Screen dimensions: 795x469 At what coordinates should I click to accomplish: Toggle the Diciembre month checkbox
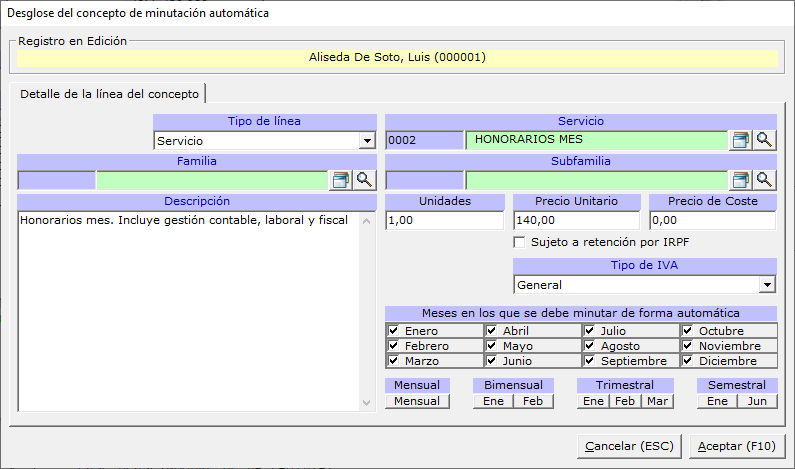pyautogui.click(x=688, y=361)
